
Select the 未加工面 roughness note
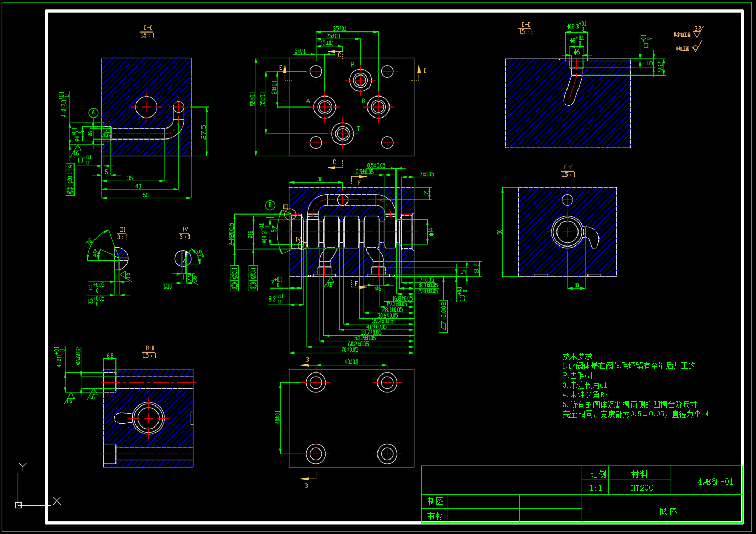point(682,49)
